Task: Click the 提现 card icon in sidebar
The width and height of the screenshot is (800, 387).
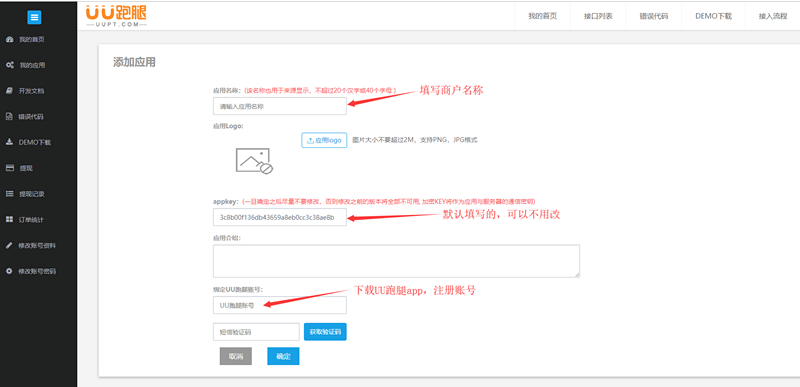Action: pos(9,168)
